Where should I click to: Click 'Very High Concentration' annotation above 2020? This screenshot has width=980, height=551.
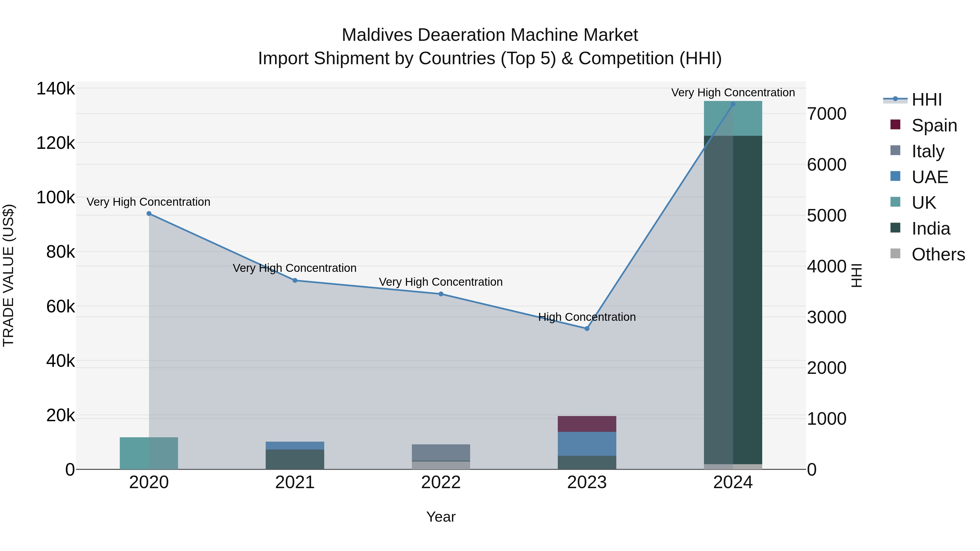click(148, 202)
